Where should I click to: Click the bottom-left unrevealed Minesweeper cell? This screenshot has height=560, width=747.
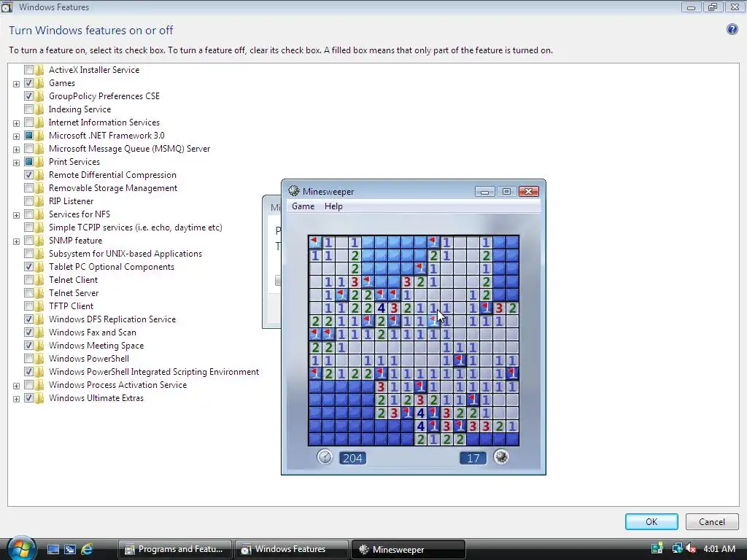[x=315, y=439]
